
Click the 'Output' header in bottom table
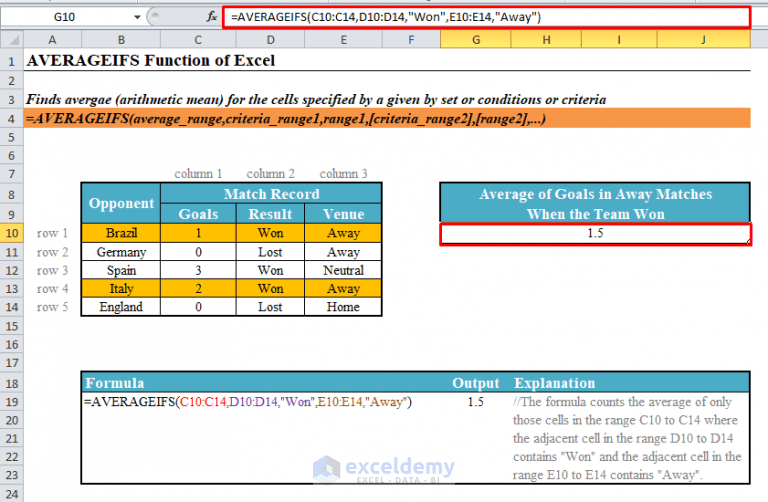click(x=476, y=383)
